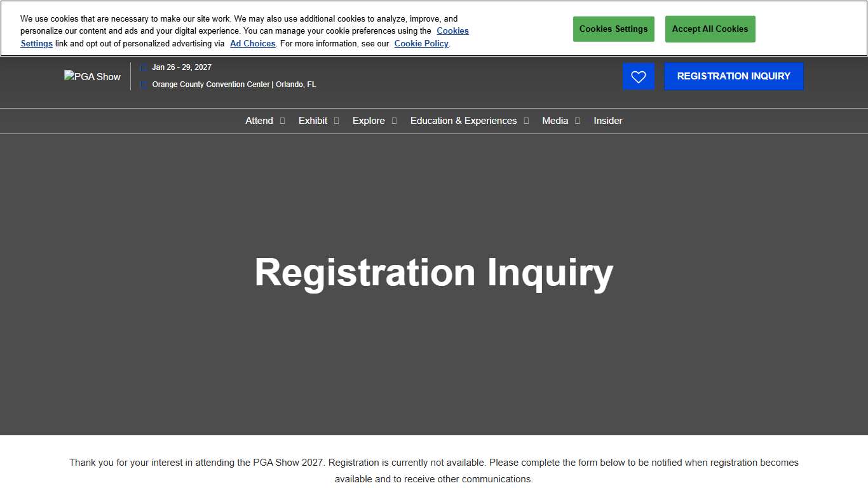Select the Attend menu item
Screen dimensions: 868x488
click(259, 121)
